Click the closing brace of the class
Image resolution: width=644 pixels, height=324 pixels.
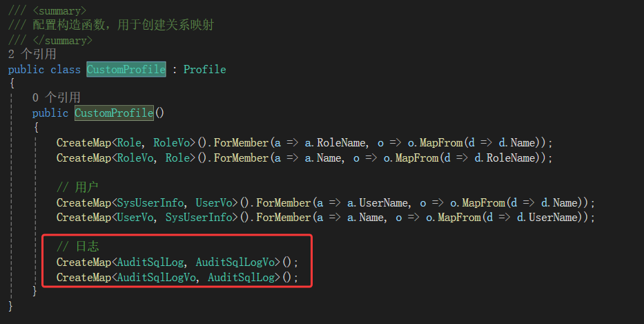click(10, 306)
